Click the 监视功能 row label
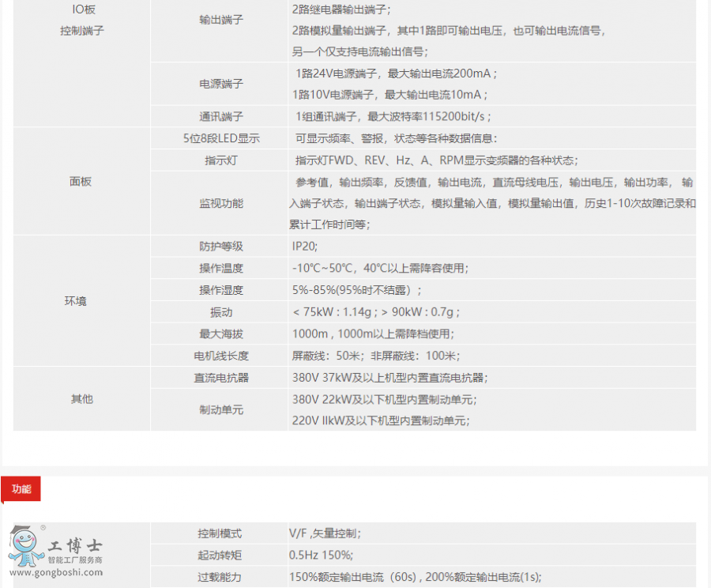 (221, 203)
